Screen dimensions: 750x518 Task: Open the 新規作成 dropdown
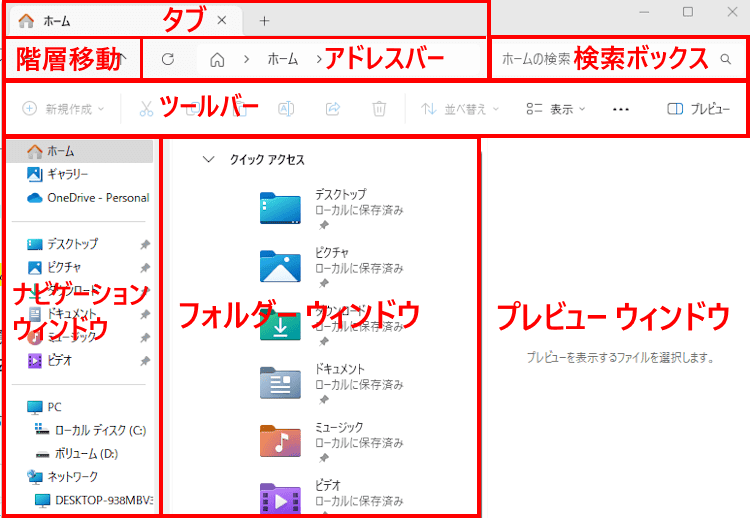click(63, 109)
